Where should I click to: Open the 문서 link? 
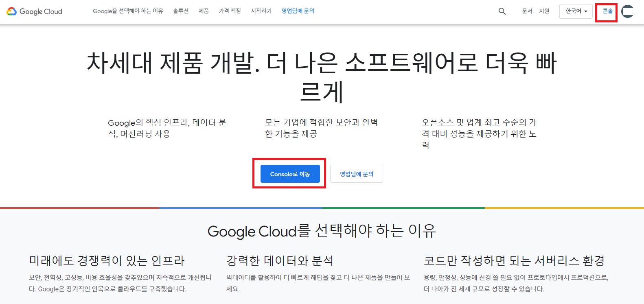click(x=527, y=11)
